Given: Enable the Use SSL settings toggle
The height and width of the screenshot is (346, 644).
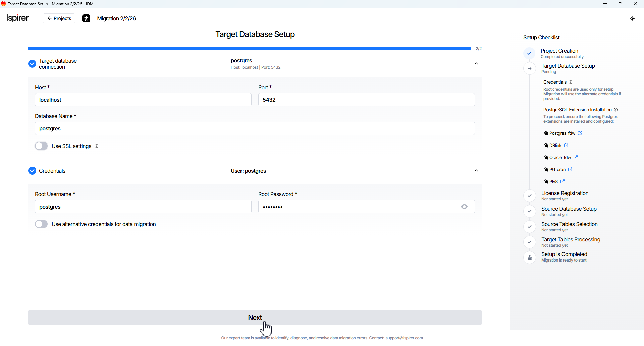Looking at the screenshot, I should point(41,146).
